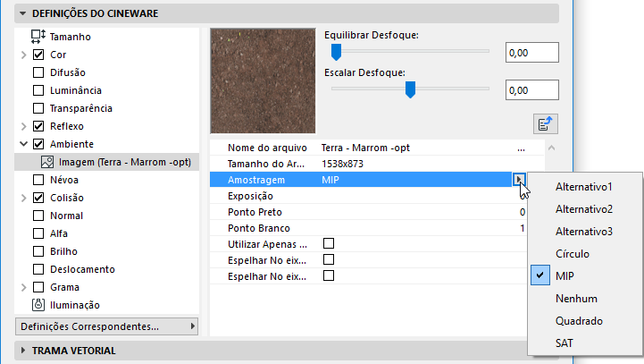
Task: Select the Nome do arquivo row
Action: (x=377, y=148)
